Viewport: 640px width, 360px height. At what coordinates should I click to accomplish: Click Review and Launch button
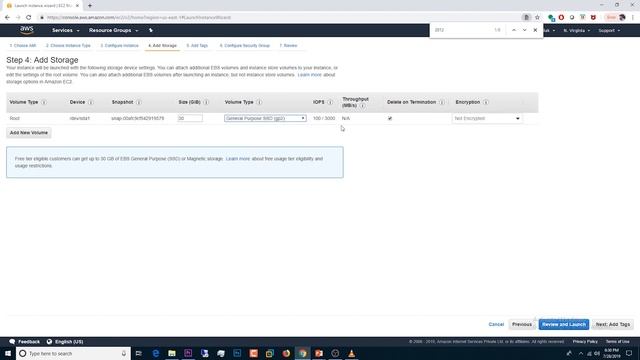(564, 324)
